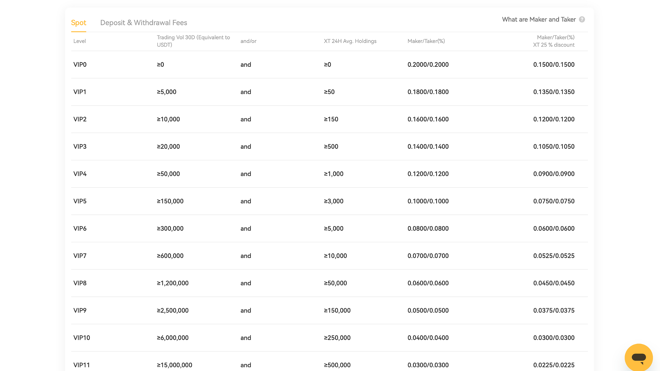
Task: Click the ≥500,000 XT holdings value
Action: 337,365
